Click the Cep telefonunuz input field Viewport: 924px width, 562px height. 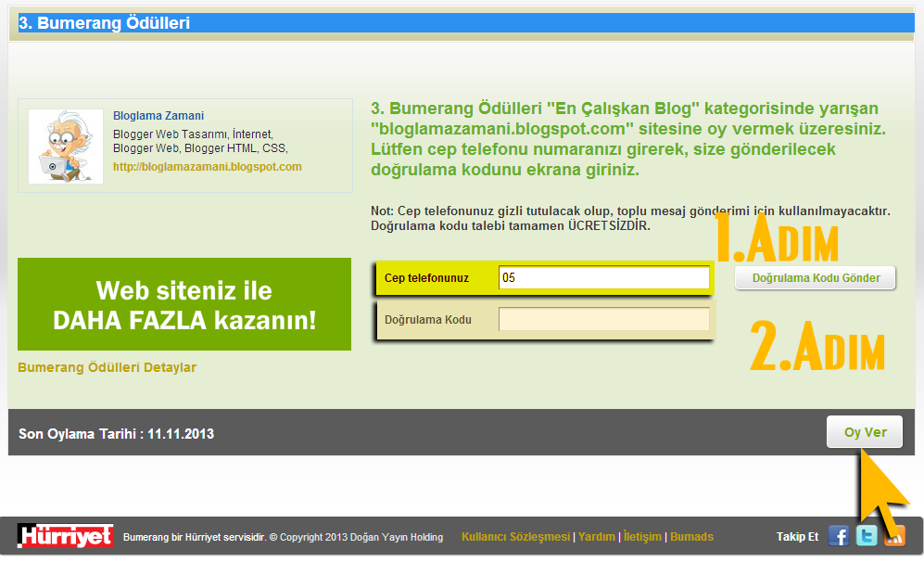tap(604, 278)
